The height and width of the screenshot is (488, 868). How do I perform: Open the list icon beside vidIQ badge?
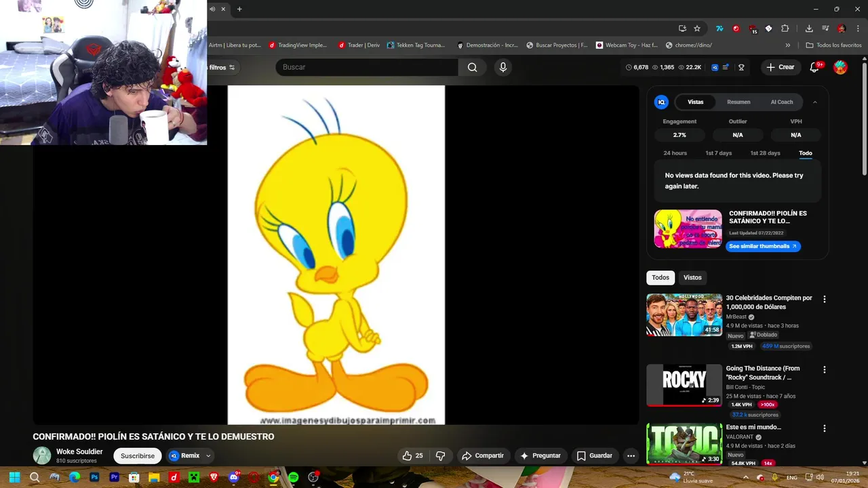pos(726,67)
